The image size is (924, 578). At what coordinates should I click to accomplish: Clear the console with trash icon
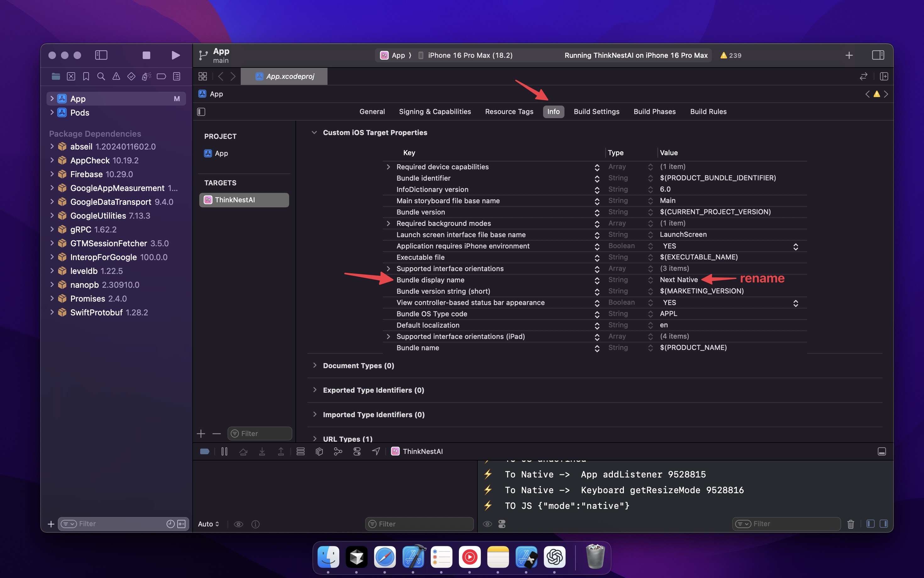[850, 524]
